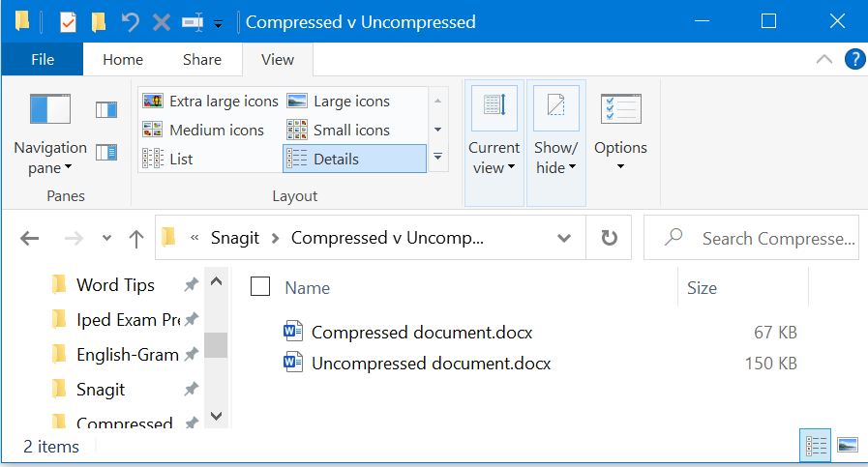868x467 pixels.
Task: Click layout gallery down arrow
Action: (437, 130)
